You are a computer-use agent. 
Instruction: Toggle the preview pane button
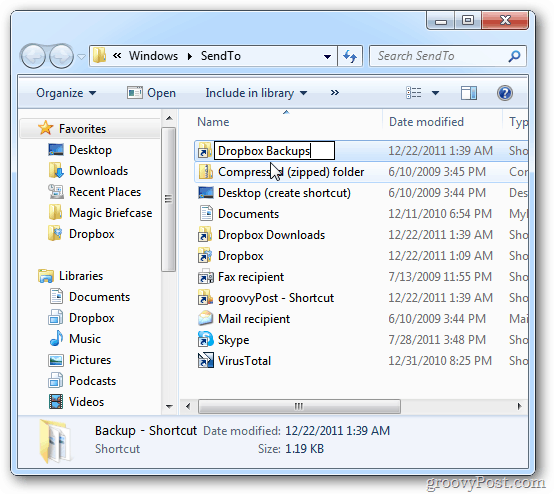tap(469, 93)
